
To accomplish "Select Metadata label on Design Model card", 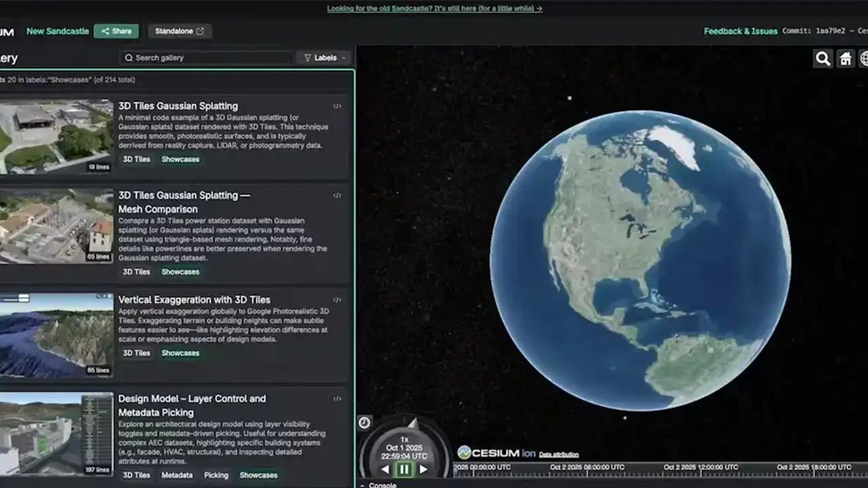I will 177,475.
